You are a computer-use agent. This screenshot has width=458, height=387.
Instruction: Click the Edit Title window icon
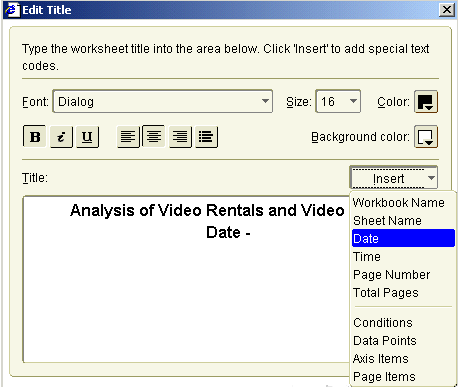coord(12,10)
